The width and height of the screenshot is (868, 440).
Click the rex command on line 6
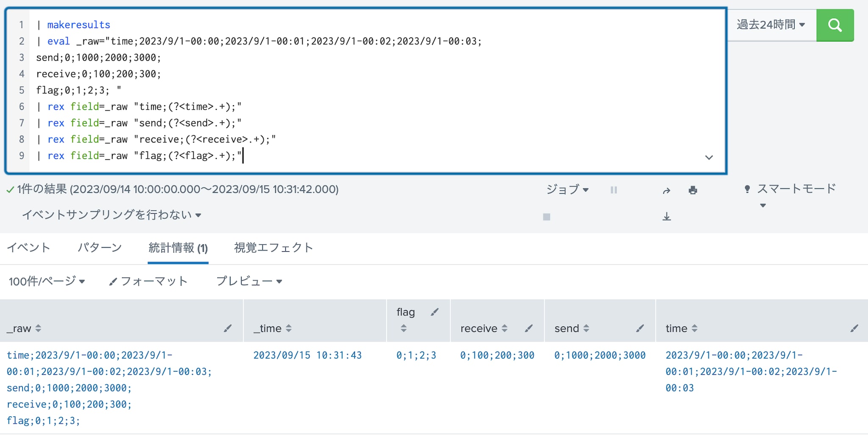coord(56,106)
